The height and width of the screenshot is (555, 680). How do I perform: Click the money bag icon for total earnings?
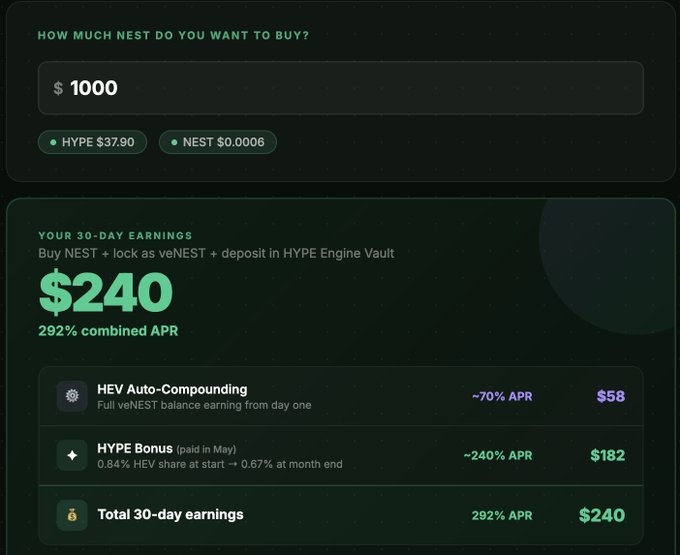72,515
